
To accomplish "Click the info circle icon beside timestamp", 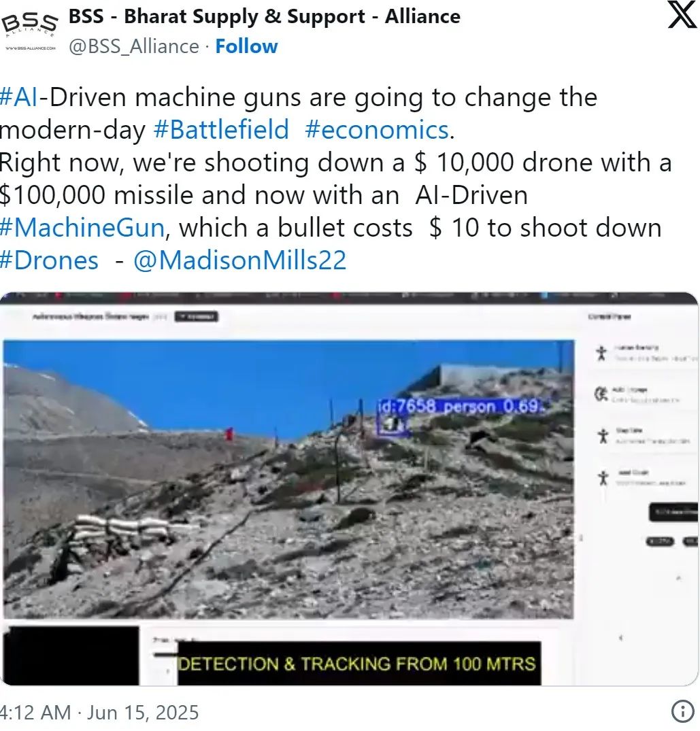I will [x=682, y=711].
